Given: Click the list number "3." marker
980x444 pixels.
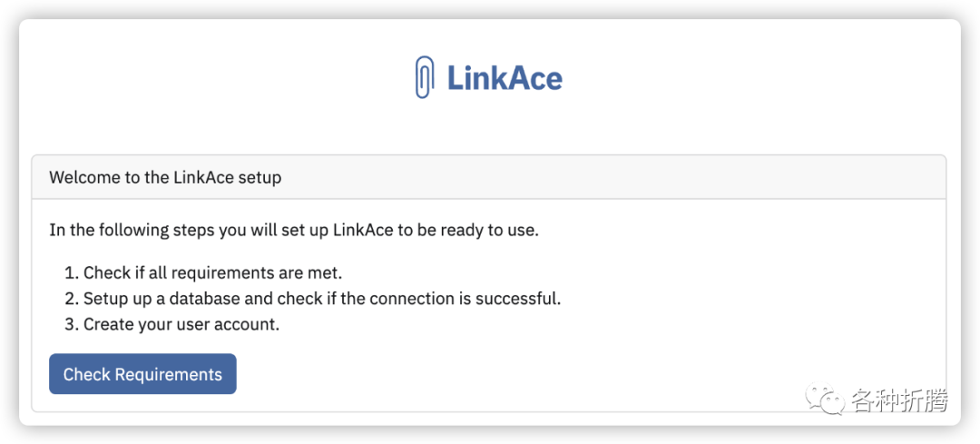Looking at the screenshot, I should point(71,324).
